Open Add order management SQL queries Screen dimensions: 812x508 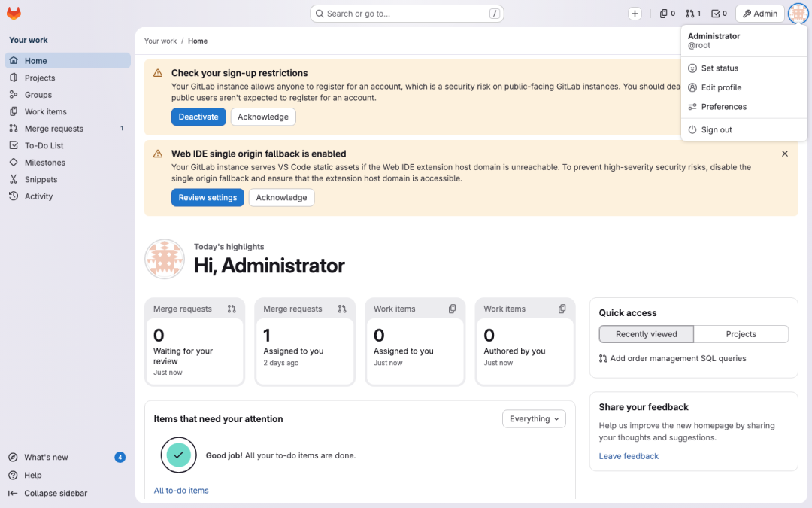point(673,359)
